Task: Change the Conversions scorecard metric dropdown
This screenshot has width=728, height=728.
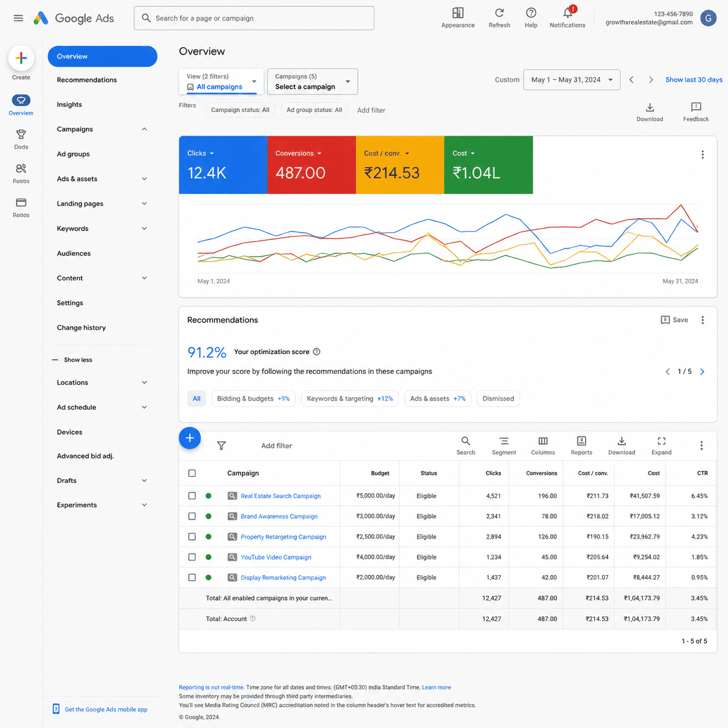Action: point(298,153)
